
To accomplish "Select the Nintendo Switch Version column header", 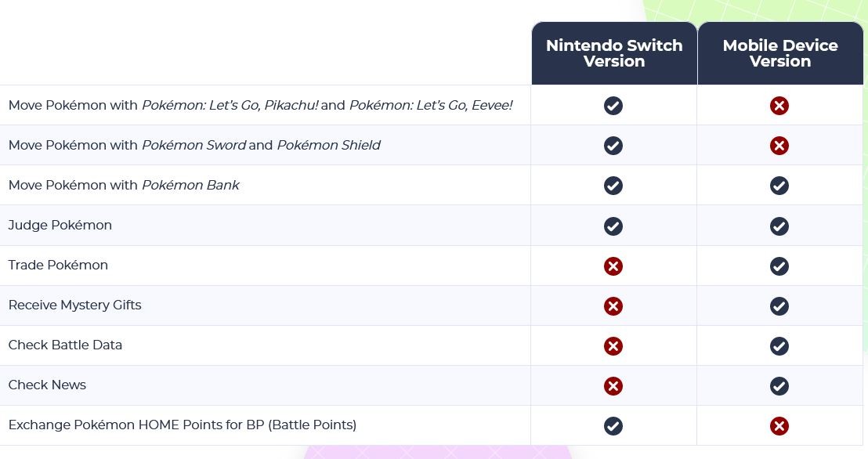I will (613, 52).
